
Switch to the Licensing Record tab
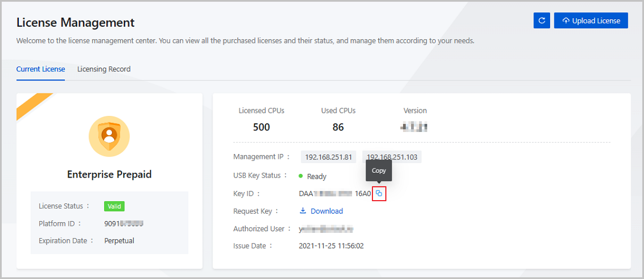click(x=104, y=69)
